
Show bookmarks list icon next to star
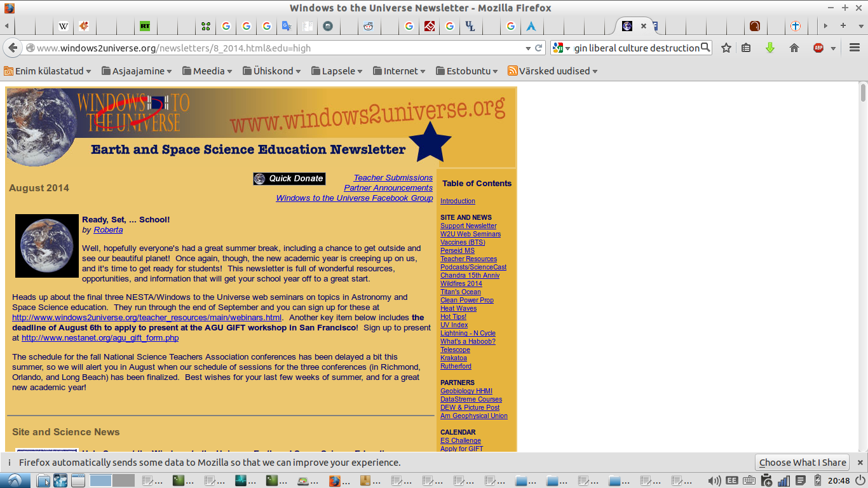[747, 48]
